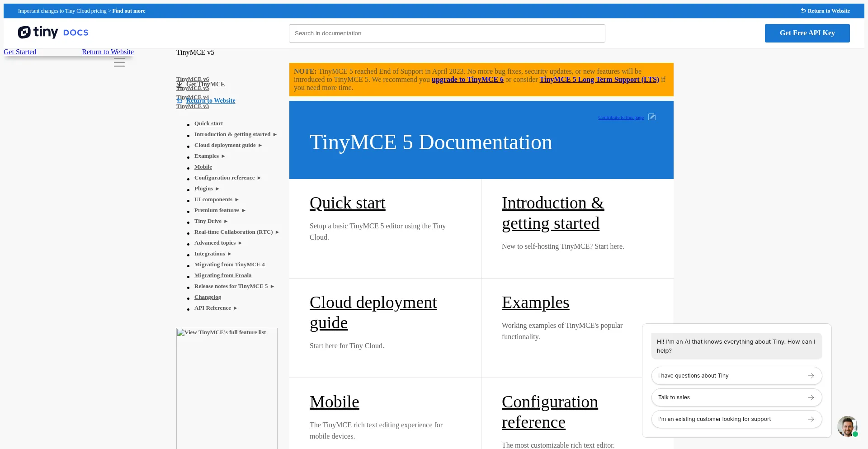Click upgrade to TinyMCE 6 link
This screenshot has width=868, height=449.
467,80
